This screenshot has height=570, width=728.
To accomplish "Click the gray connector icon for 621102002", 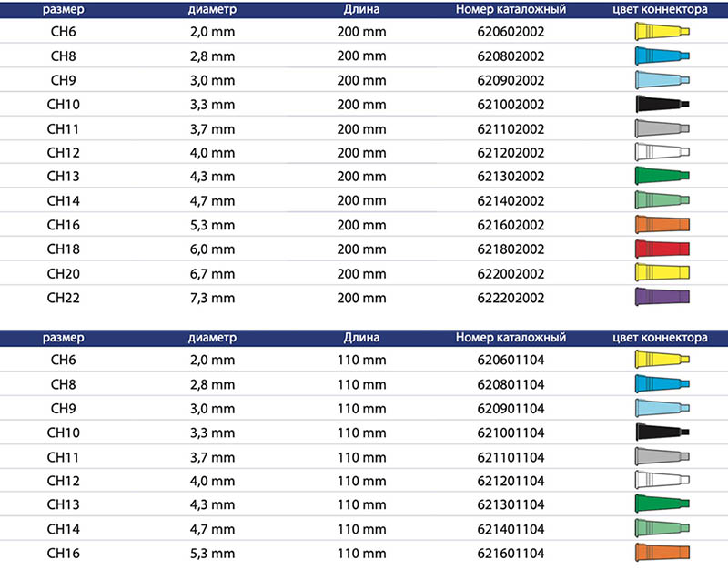I will pos(662,128).
